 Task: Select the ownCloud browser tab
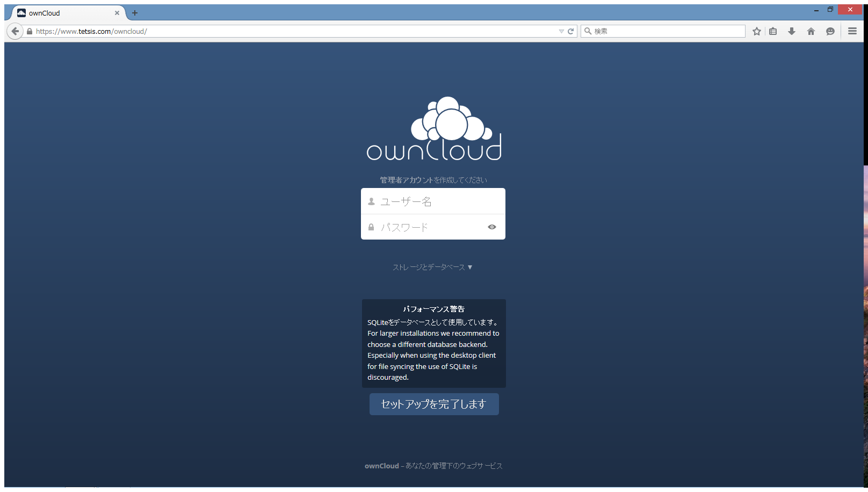(64, 13)
